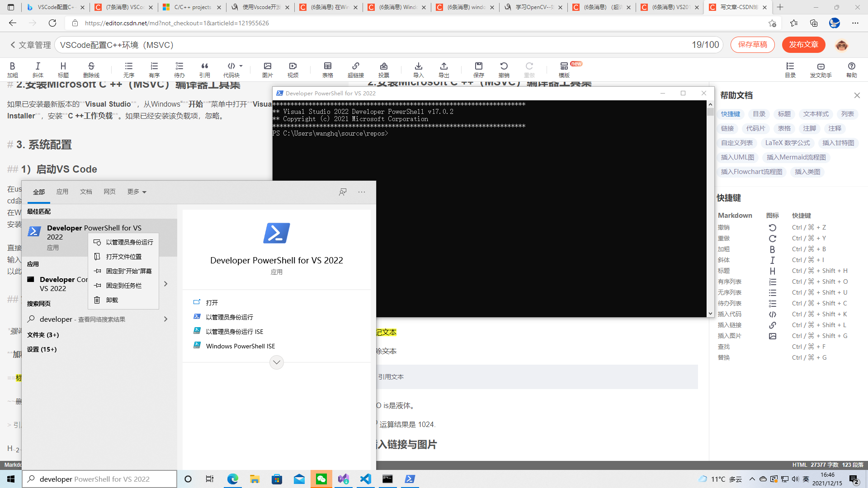Insert to-do list from toolbar

(179, 70)
